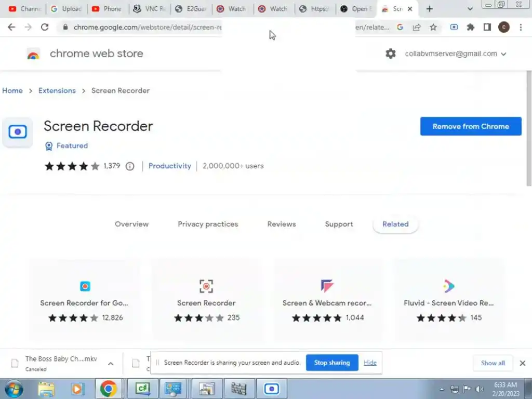Open the Screen Recorder taskbar app
Viewport: 532px width, 399px height.
point(271,389)
